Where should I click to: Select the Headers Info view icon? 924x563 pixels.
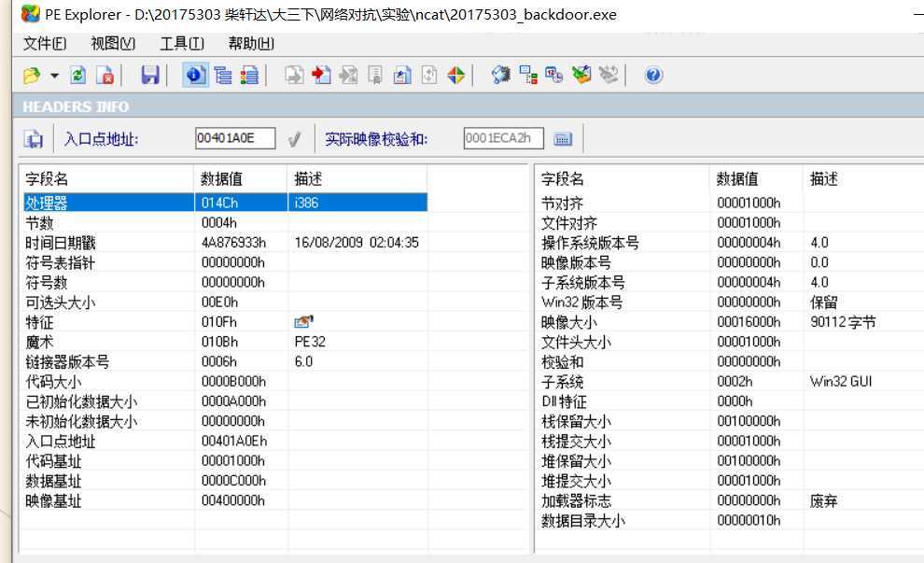point(195,76)
